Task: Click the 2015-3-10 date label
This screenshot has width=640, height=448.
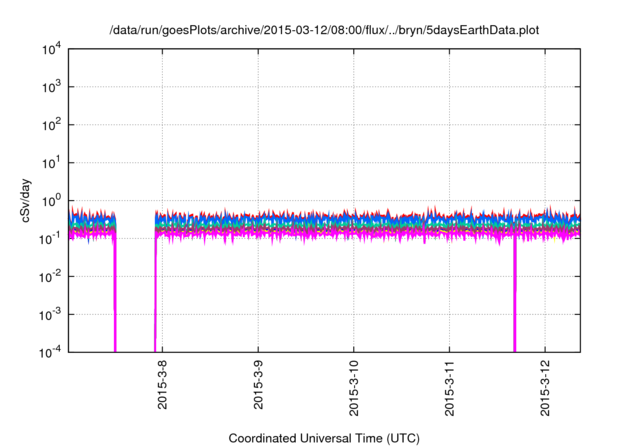Action: pyautogui.click(x=354, y=388)
